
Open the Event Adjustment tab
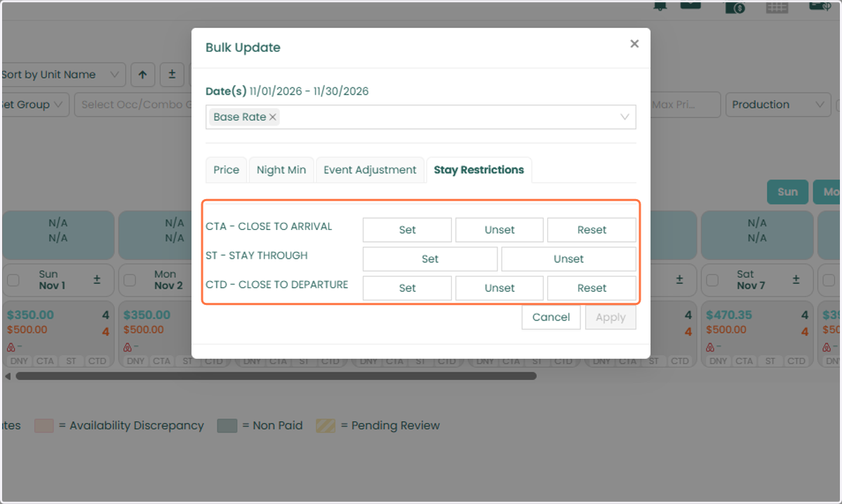click(370, 170)
